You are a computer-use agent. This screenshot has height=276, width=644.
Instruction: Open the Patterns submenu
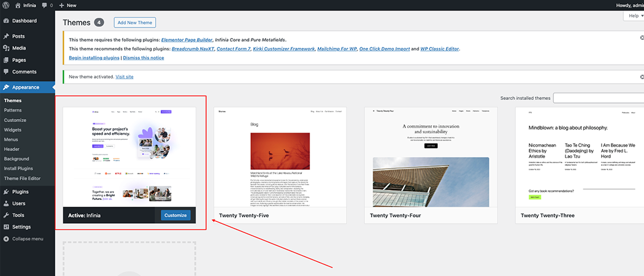coord(13,110)
